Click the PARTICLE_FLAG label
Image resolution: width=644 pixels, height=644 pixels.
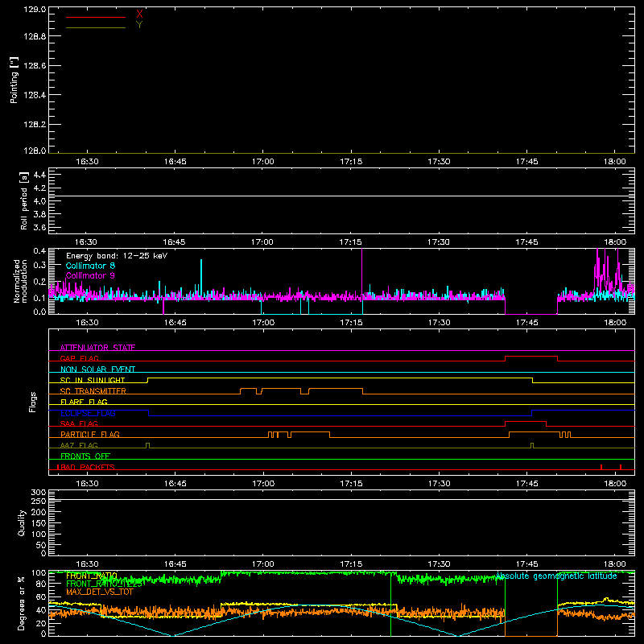point(90,434)
